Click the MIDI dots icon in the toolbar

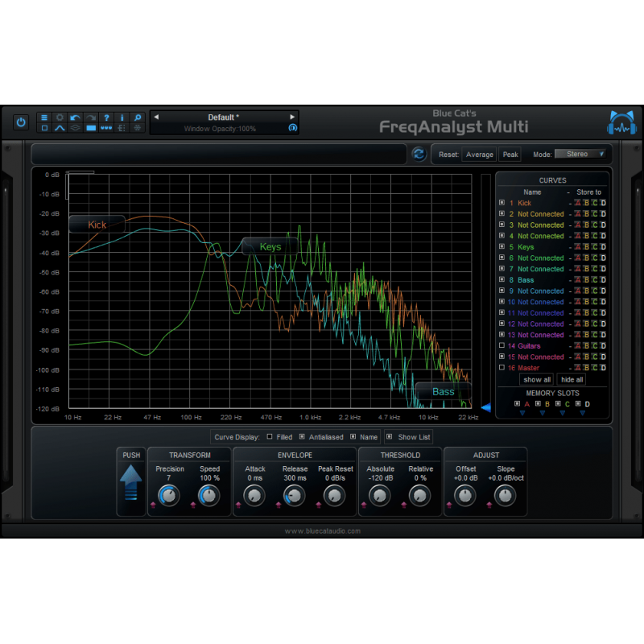point(107,128)
